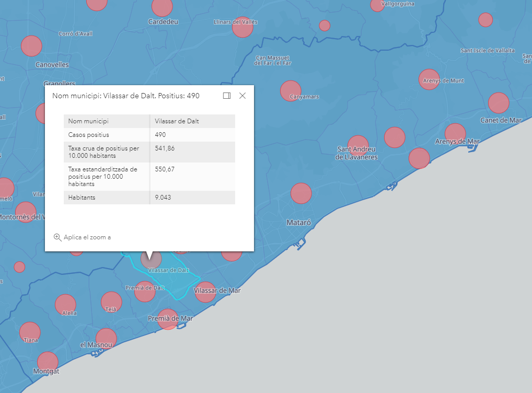Click the harbor icon below Sant Andreu de Llavaneres

391,187
